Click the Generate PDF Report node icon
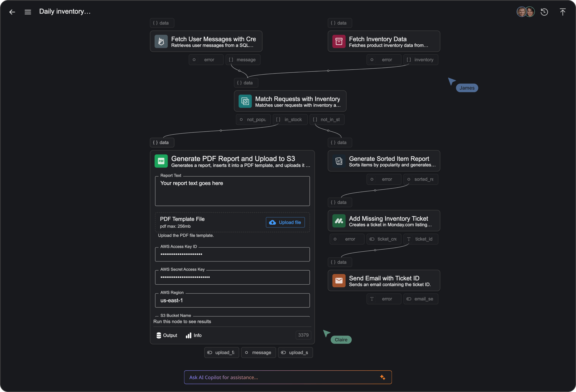Image resolution: width=576 pixels, height=392 pixels. tap(161, 161)
